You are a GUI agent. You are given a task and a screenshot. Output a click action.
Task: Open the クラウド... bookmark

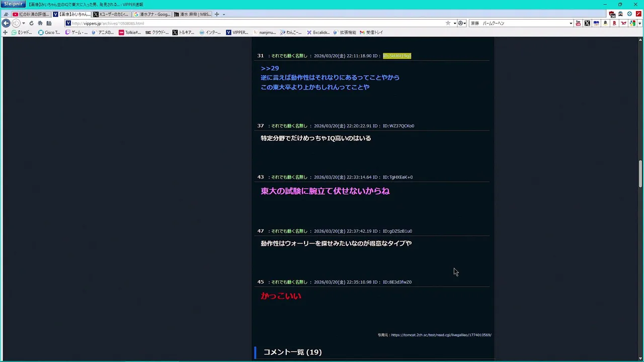(x=157, y=32)
